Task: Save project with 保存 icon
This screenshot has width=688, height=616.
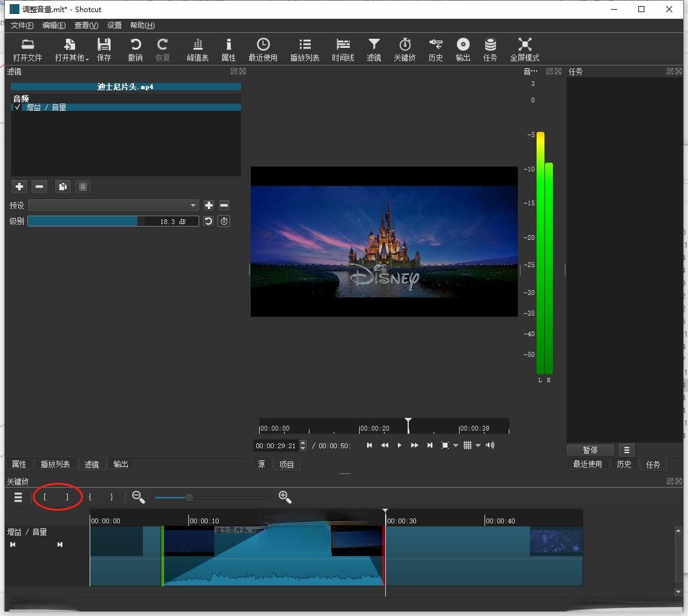Action: pyautogui.click(x=104, y=50)
